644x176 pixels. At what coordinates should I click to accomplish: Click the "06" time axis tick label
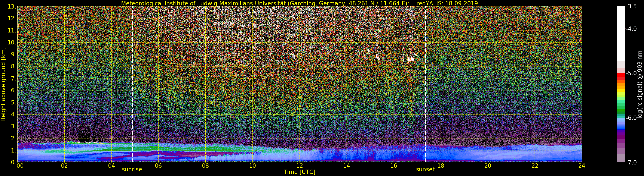159,166
